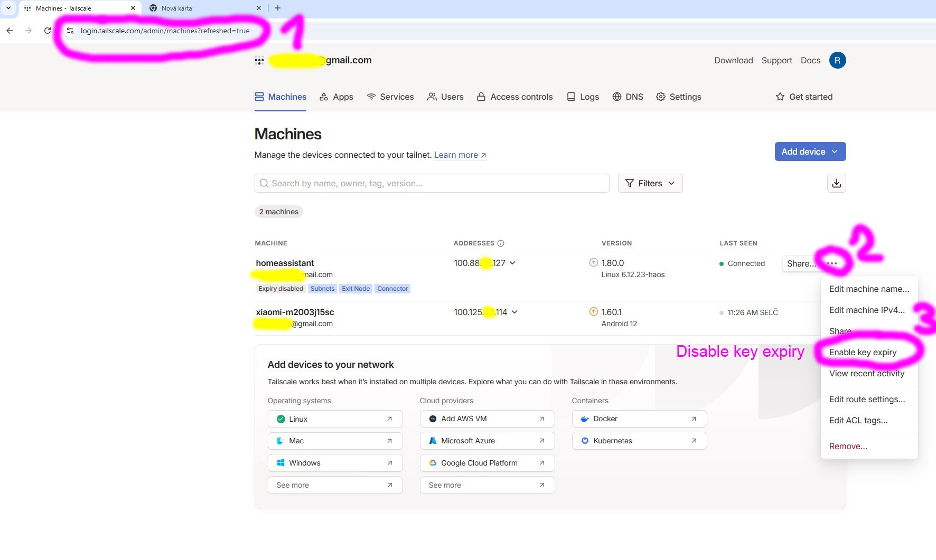Select Edit machine name... in context menu

point(869,289)
